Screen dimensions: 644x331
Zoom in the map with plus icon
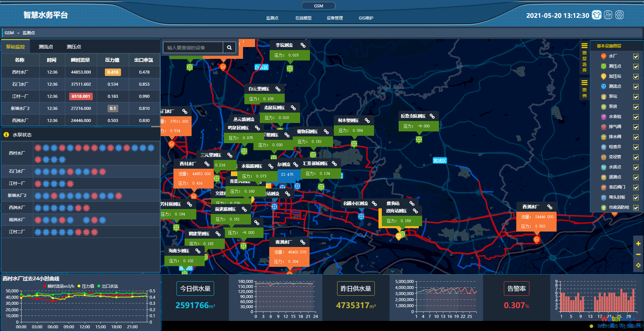(638, 244)
